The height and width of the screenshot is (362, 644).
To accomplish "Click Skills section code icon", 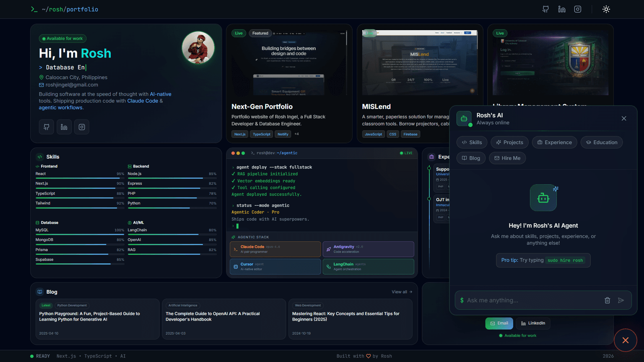I will click(x=40, y=157).
